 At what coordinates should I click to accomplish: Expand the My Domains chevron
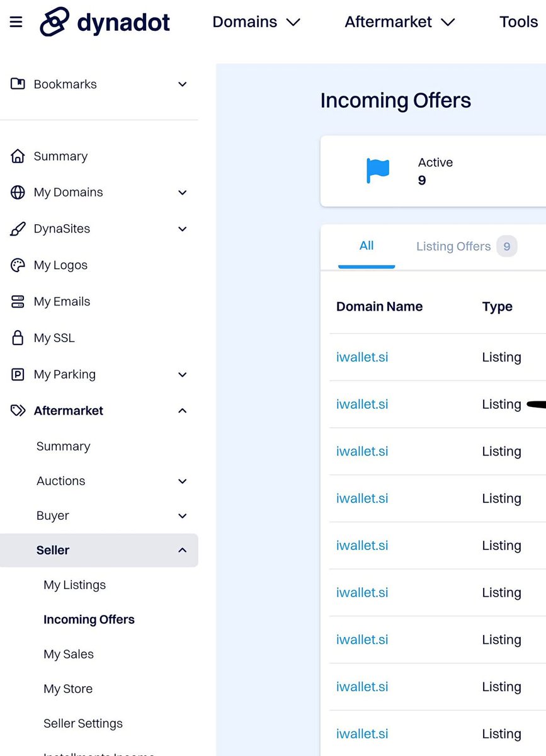(x=182, y=193)
